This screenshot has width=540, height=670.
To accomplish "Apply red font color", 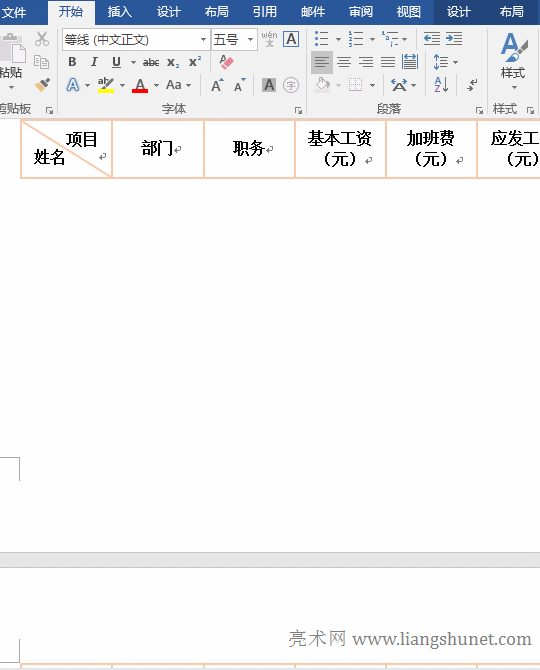I will pyautogui.click(x=140, y=85).
